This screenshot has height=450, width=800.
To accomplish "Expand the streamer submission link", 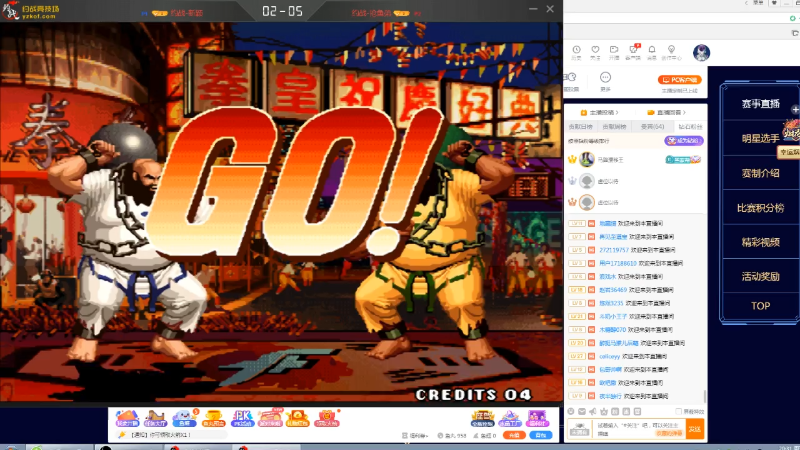I will tap(599, 112).
